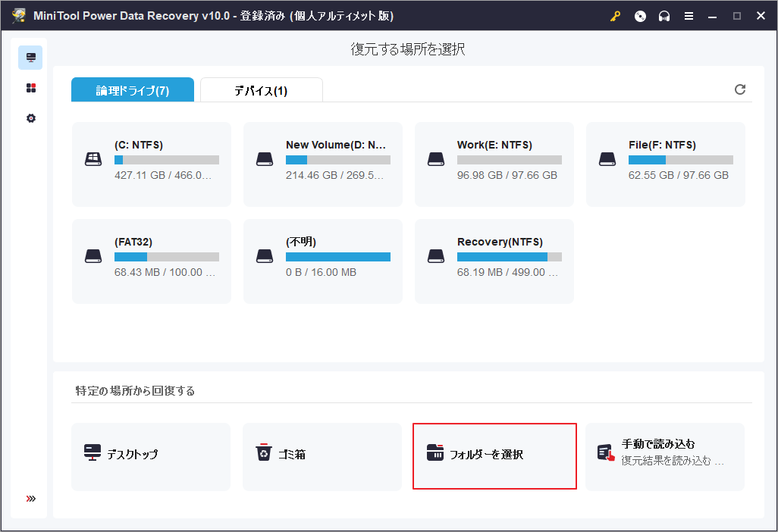778x532 pixels.
Task: Open support via the headphones icon
Action: (664, 17)
